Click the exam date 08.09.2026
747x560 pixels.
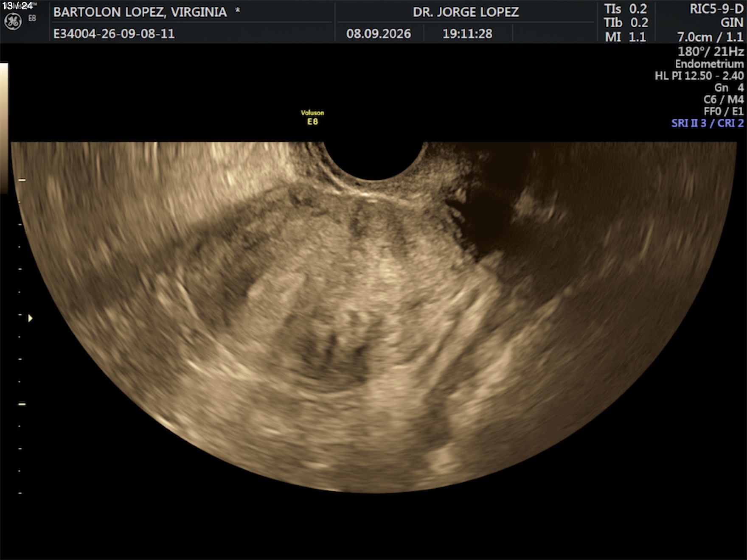[x=379, y=34]
